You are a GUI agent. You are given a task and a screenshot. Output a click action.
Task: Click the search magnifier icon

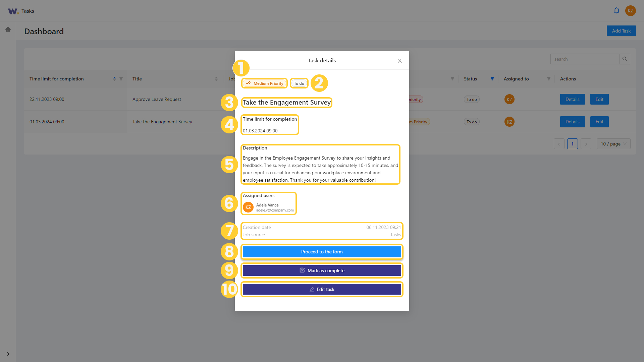coord(625,59)
